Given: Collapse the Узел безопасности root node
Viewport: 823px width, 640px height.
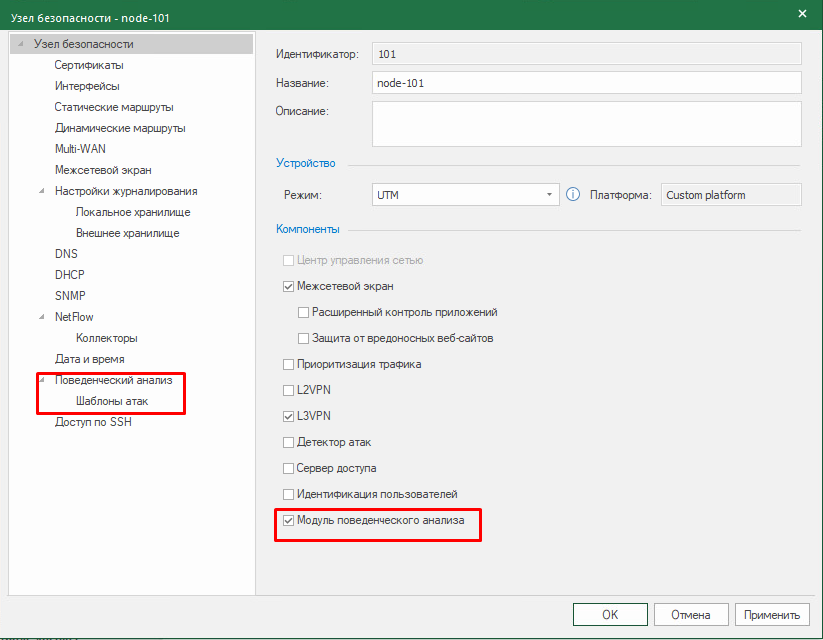Looking at the screenshot, I should point(21,44).
